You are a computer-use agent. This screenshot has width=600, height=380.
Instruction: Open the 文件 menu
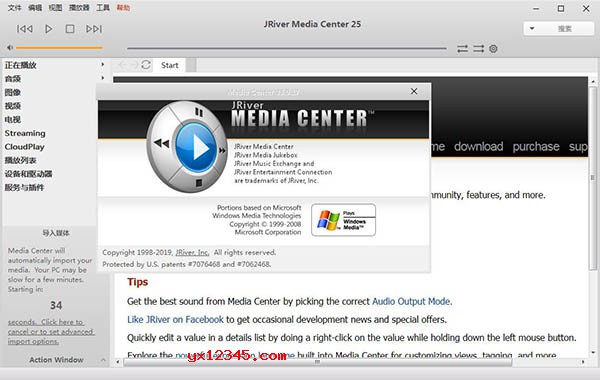click(15, 8)
